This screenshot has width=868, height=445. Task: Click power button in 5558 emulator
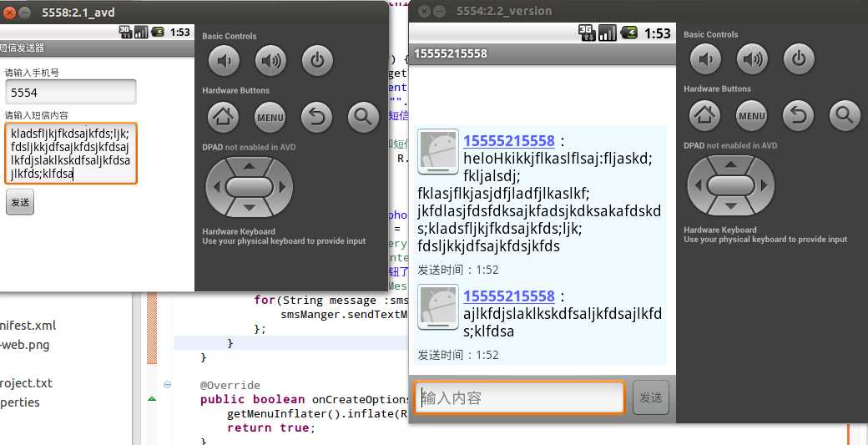coord(317,60)
